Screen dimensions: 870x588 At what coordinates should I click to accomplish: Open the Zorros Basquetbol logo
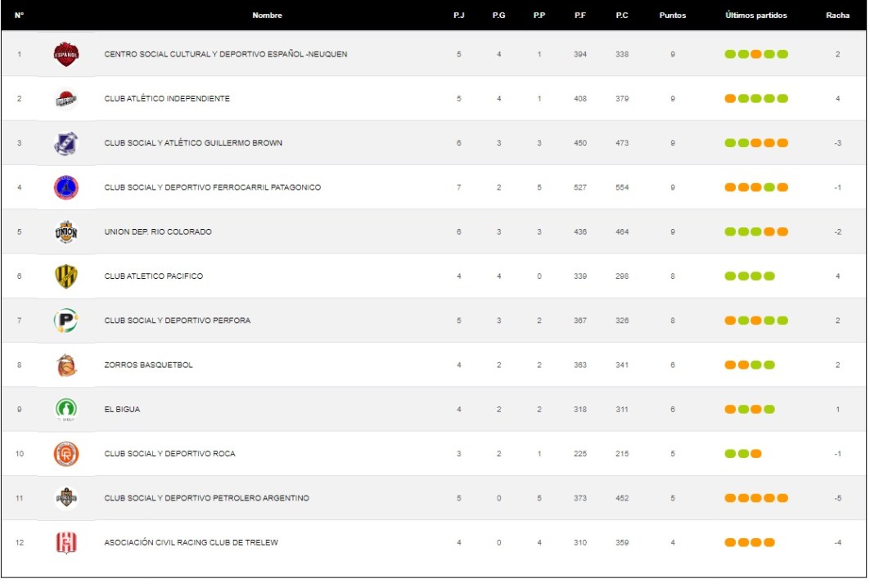[65, 366]
